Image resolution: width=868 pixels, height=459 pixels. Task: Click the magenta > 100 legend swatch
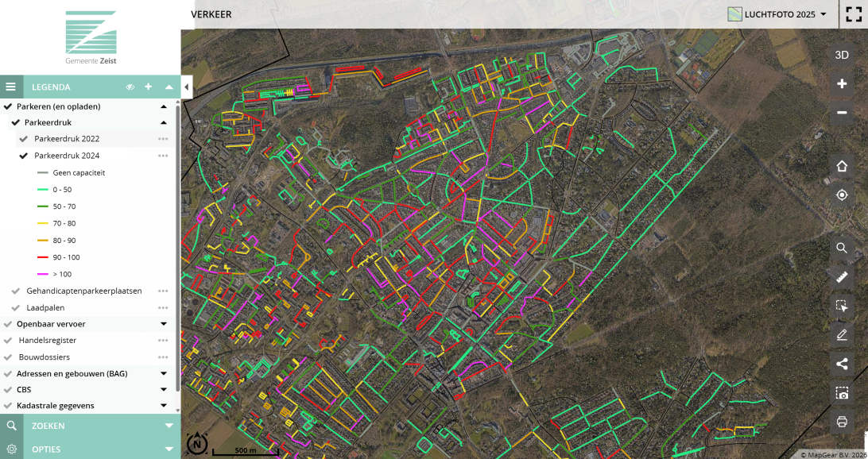click(43, 274)
